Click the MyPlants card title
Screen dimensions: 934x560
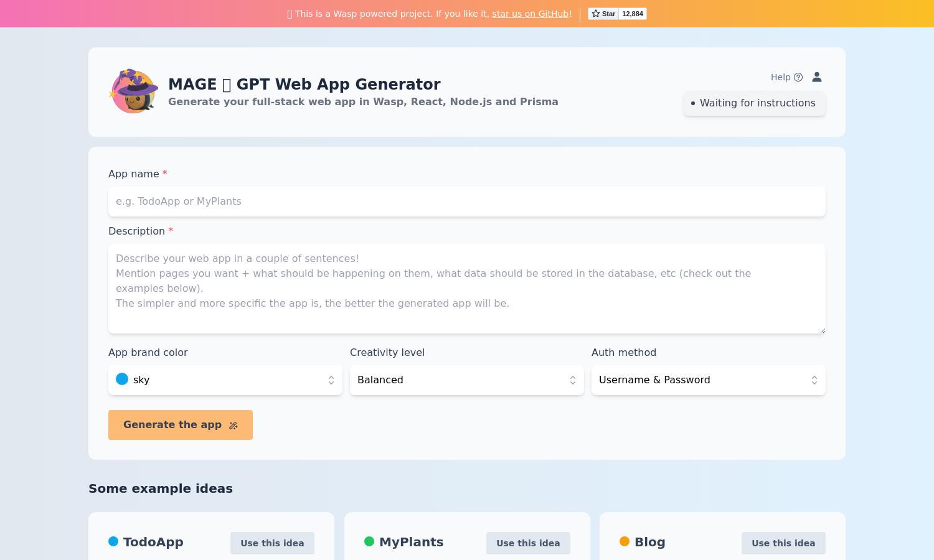[411, 542]
